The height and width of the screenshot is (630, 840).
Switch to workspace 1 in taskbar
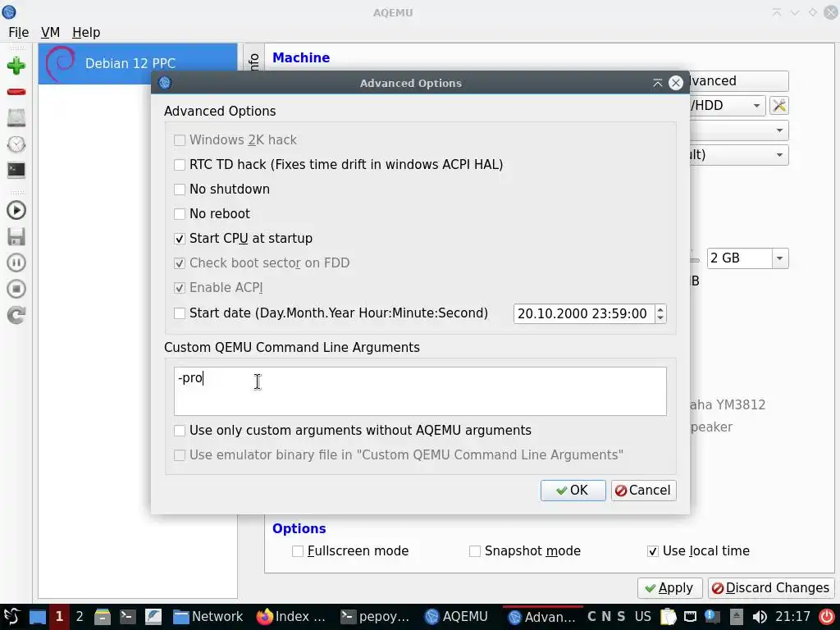tap(59, 617)
